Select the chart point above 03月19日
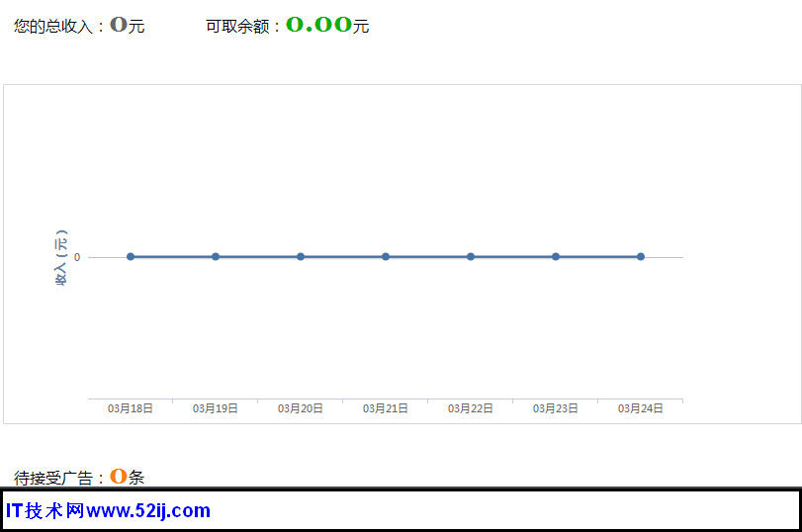This screenshot has width=802, height=532. pyautogui.click(x=216, y=257)
